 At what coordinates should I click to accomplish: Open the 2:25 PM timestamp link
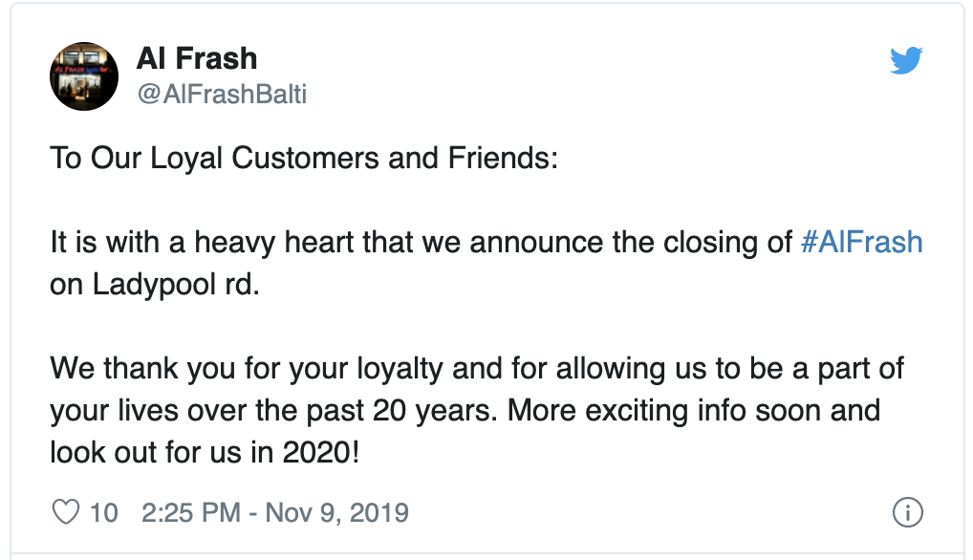190,512
